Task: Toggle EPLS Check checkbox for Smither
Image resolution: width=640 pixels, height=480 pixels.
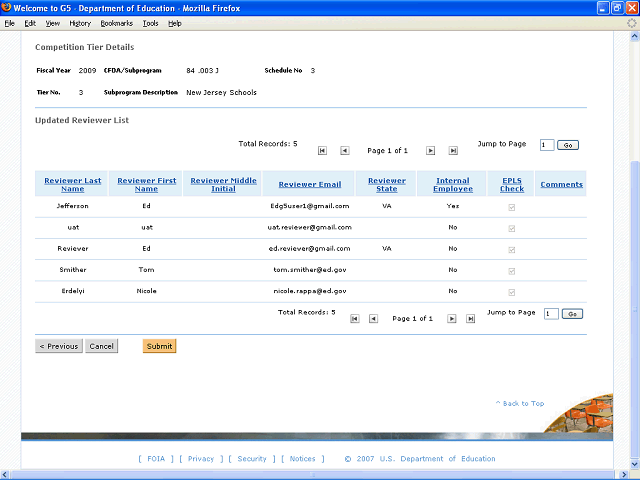Action: coord(512,271)
